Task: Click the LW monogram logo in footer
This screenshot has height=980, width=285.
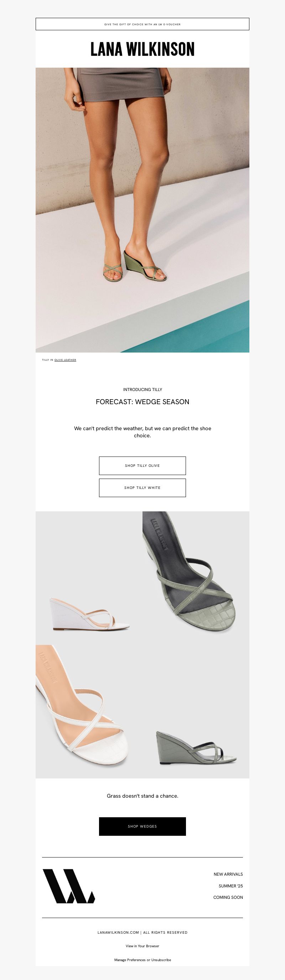Action: [68, 886]
